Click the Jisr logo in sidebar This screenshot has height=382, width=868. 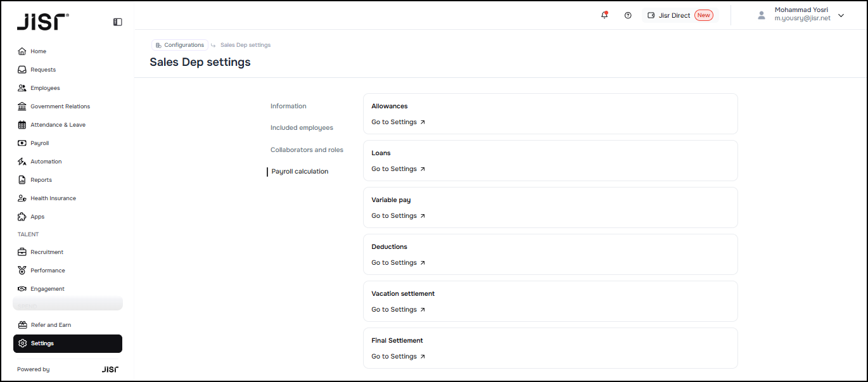click(43, 22)
